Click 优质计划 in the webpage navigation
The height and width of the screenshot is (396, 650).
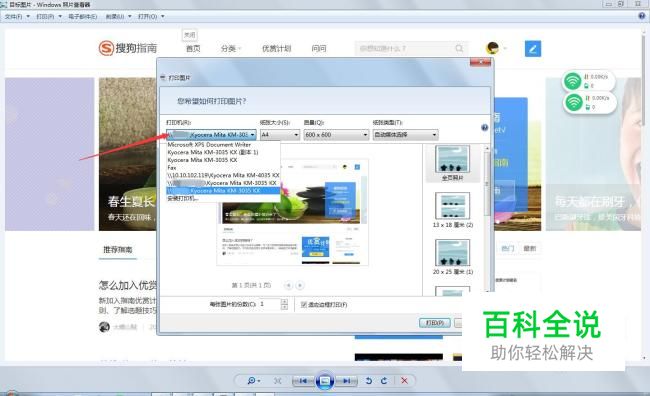[x=276, y=49]
